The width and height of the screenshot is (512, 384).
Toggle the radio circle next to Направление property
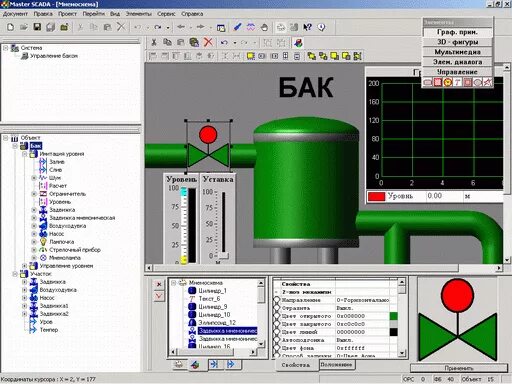point(277,300)
